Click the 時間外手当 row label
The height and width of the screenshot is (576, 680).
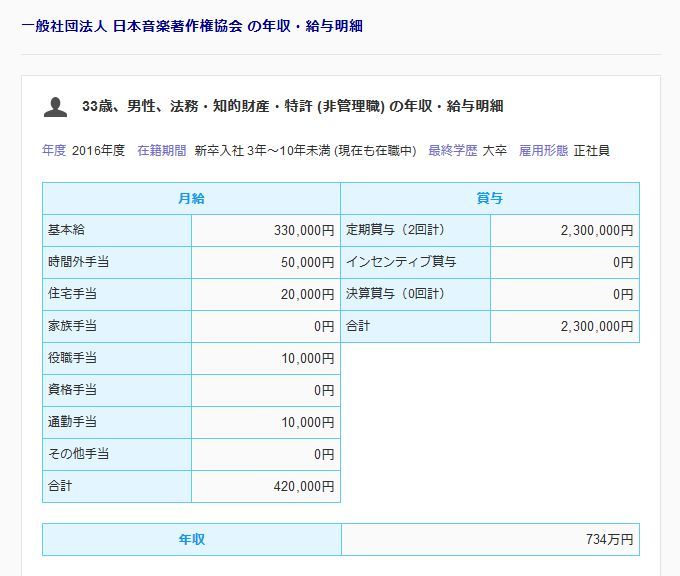point(78,263)
